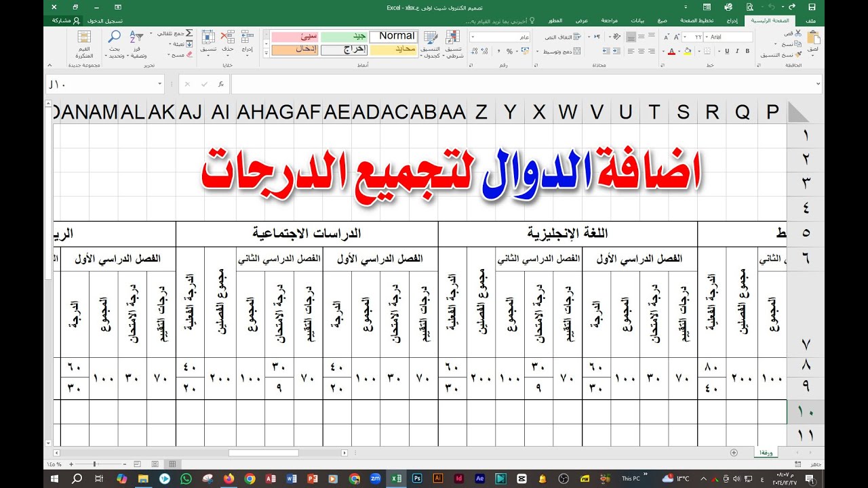Apply the Normal cell style
The image size is (868, 488).
[393, 36]
